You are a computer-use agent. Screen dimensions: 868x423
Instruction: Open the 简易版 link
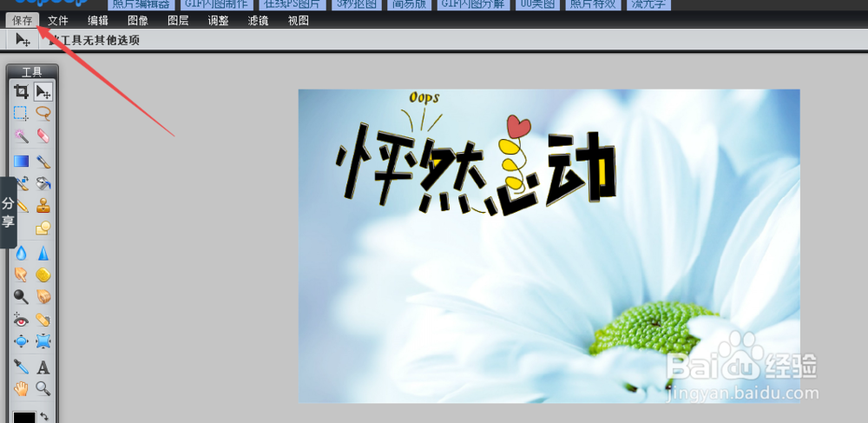tap(409, 4)
